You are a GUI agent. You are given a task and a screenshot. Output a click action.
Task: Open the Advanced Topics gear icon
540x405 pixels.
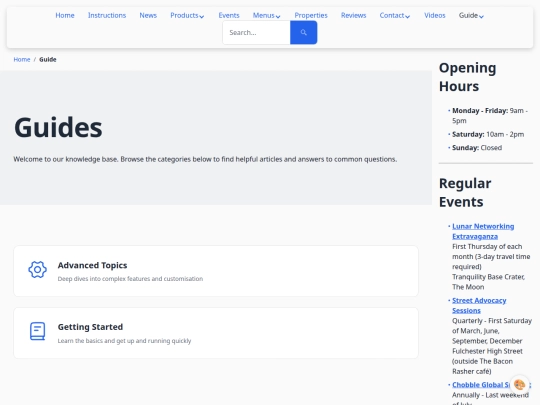click(x=38, y=270)
